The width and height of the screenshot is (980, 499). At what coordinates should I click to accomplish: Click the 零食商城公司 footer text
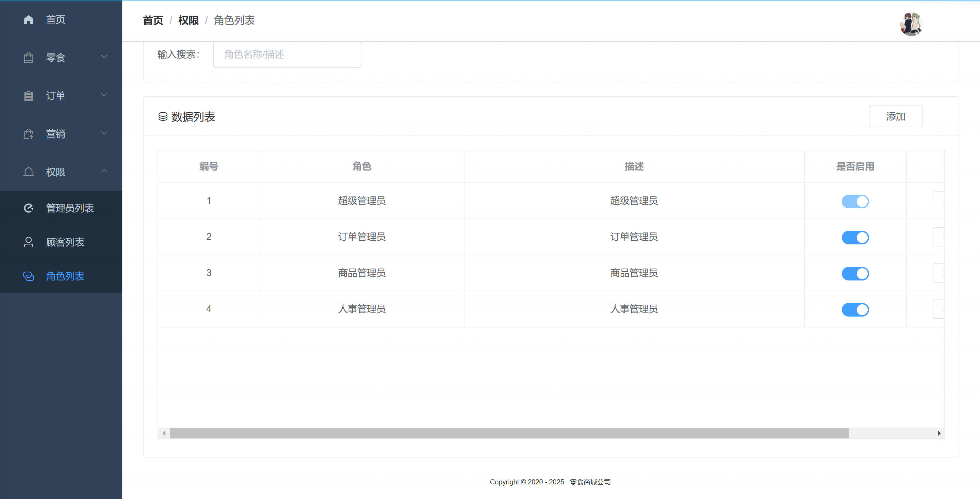click(590, 482)
